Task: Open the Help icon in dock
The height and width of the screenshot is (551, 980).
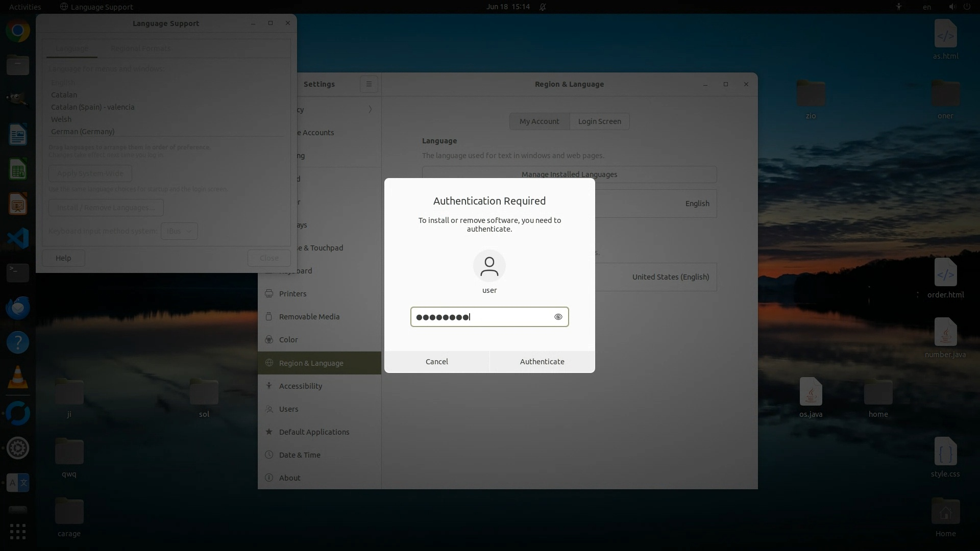Action: pyautogui.click(x=18, y=342)
